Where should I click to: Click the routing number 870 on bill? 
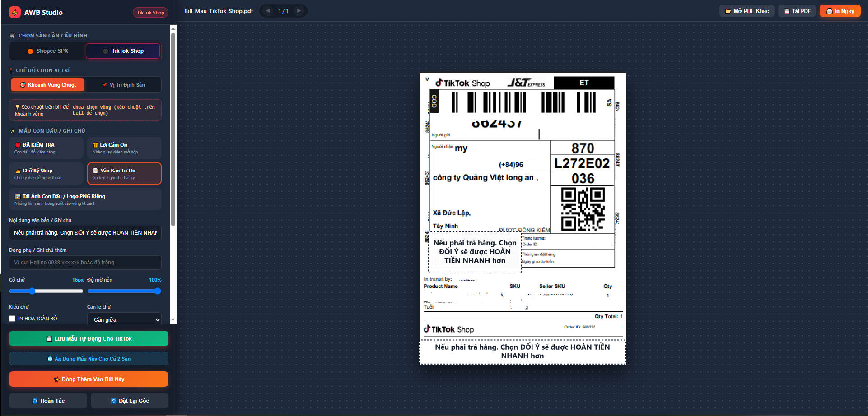[x=583, y=148]
